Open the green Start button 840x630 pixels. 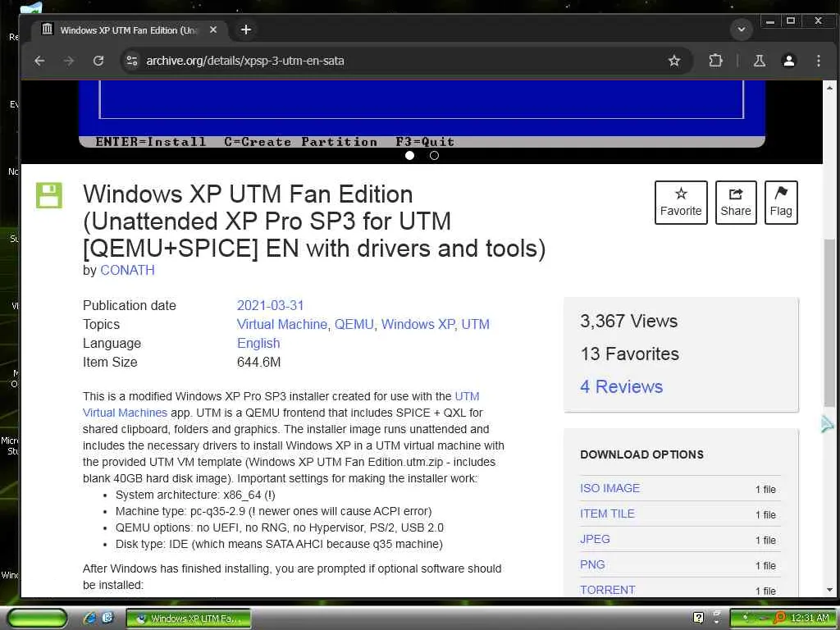pos(37,619)
